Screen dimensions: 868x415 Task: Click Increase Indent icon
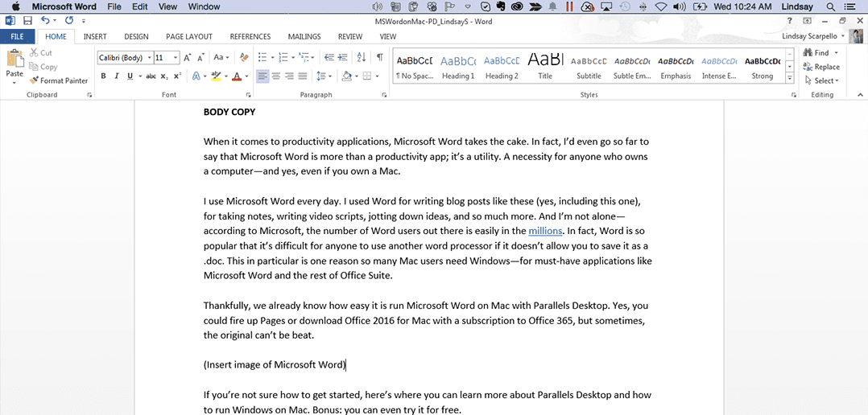tap(343, 57)
